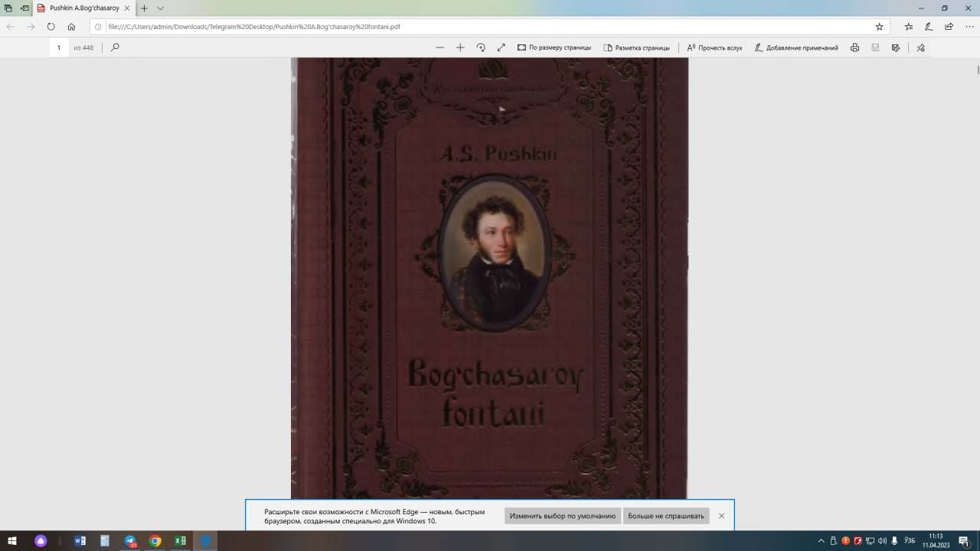The height and width of the screenshot is (551, 980).
Task: Click the orange warning tray icon
Action: click(x=845, y=541)
